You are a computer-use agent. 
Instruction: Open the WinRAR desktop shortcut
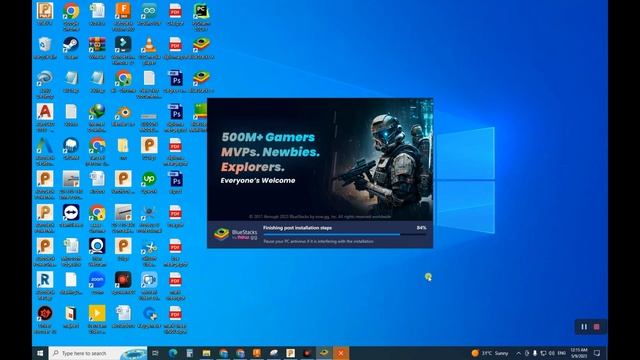(97, 48)
